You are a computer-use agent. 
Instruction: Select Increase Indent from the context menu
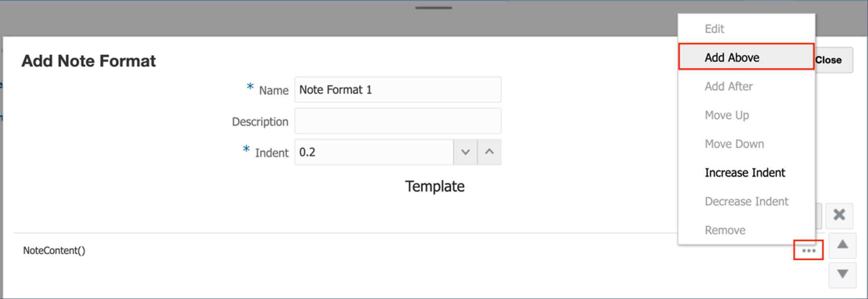point(745,172)
